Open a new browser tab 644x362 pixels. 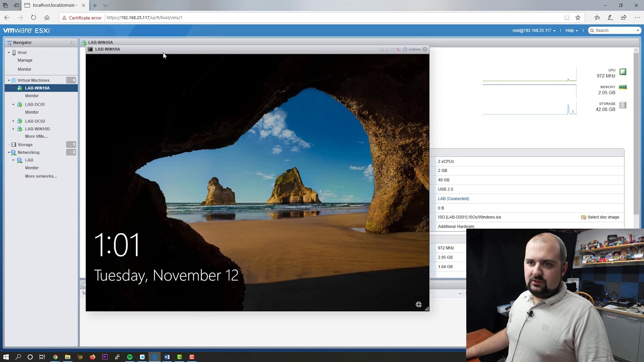click(x=94, y=6)
